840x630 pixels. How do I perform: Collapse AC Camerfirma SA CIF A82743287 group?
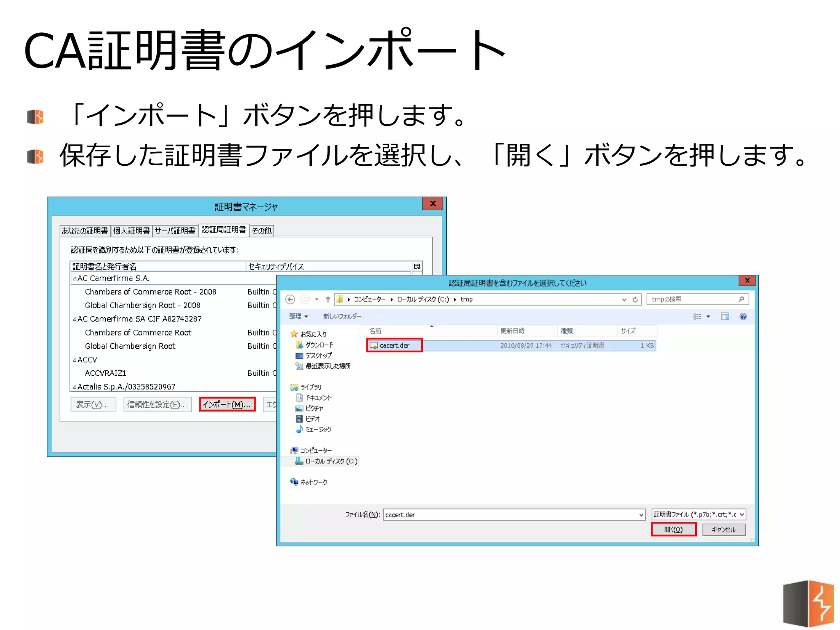click(x=75, y=319)
